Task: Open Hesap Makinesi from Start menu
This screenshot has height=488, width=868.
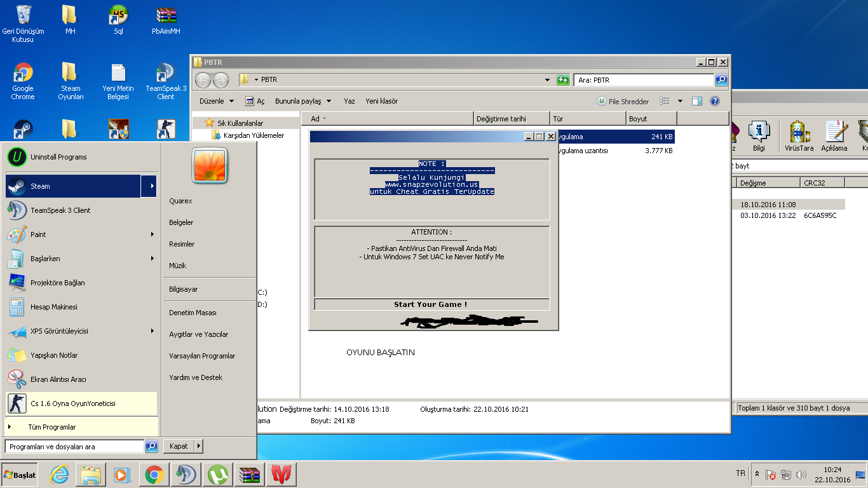Action: [81, 307]
